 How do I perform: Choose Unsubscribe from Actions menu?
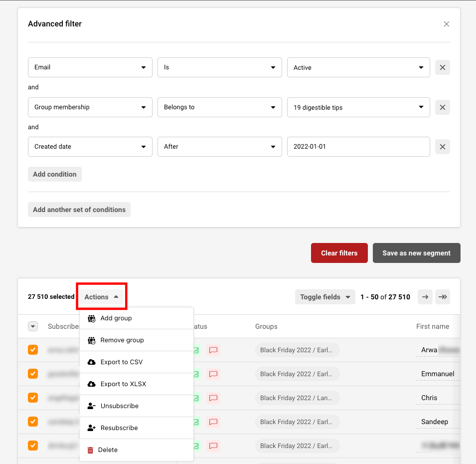tap(119, 406)
